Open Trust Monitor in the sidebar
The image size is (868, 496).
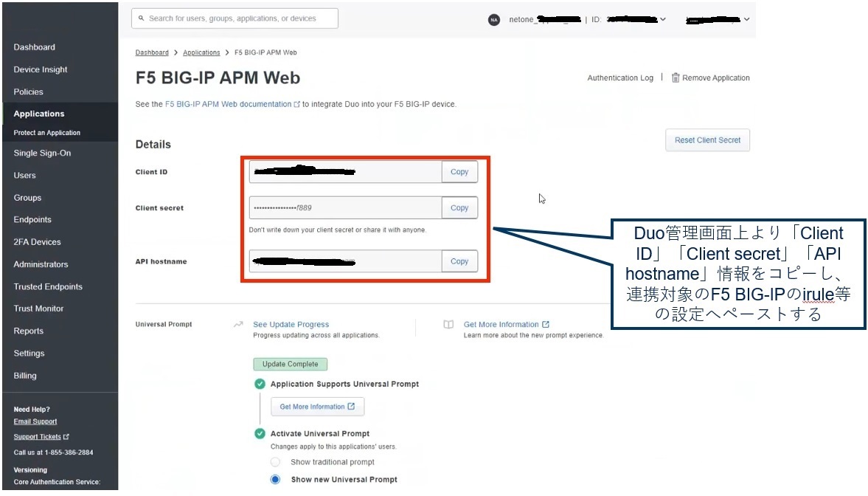[38, 309]
